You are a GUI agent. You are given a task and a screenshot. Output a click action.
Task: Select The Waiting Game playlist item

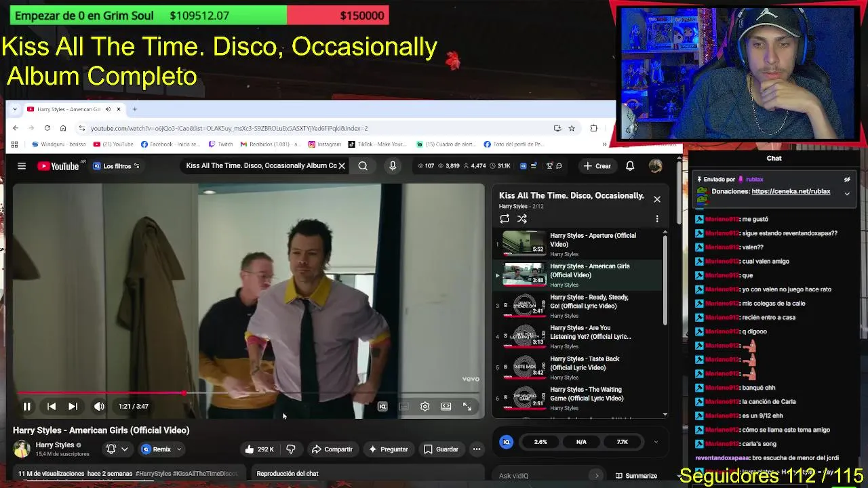pos(578,399)
